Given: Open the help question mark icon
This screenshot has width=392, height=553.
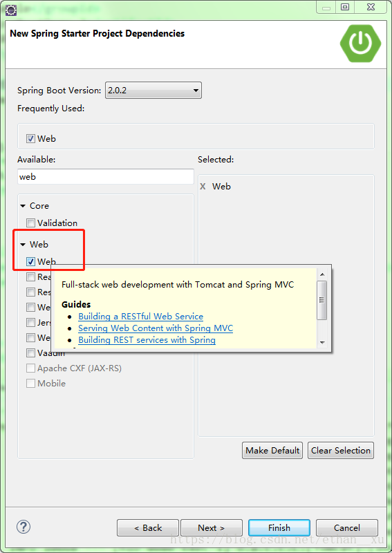Looking at the screenshot, I should [24, 527].
